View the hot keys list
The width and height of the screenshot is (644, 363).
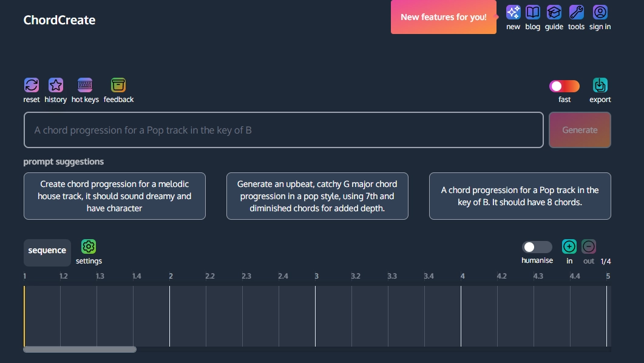click(x=84, y=86)
